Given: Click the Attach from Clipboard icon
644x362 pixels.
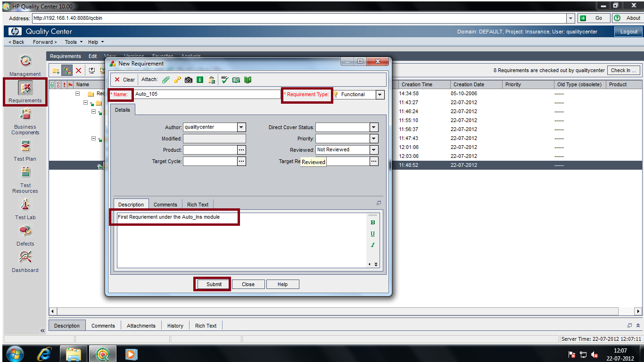Looking at the screenshot, I should click(x=212, y=80).
